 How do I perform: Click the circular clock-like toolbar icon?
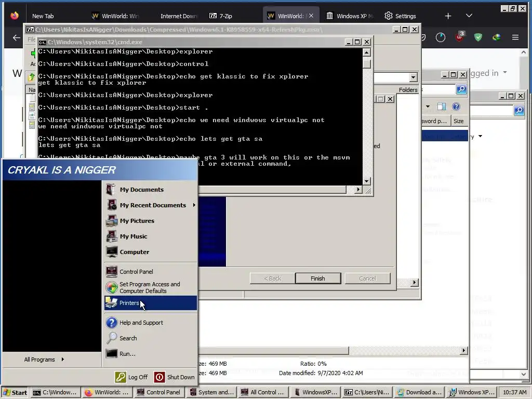(x=441, y=37)
